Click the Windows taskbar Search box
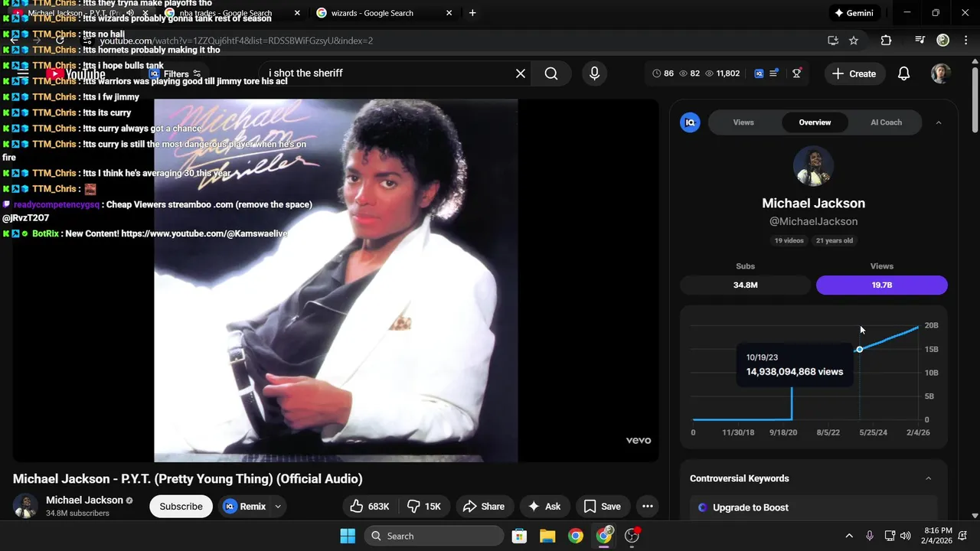 [x=433, y=536]
